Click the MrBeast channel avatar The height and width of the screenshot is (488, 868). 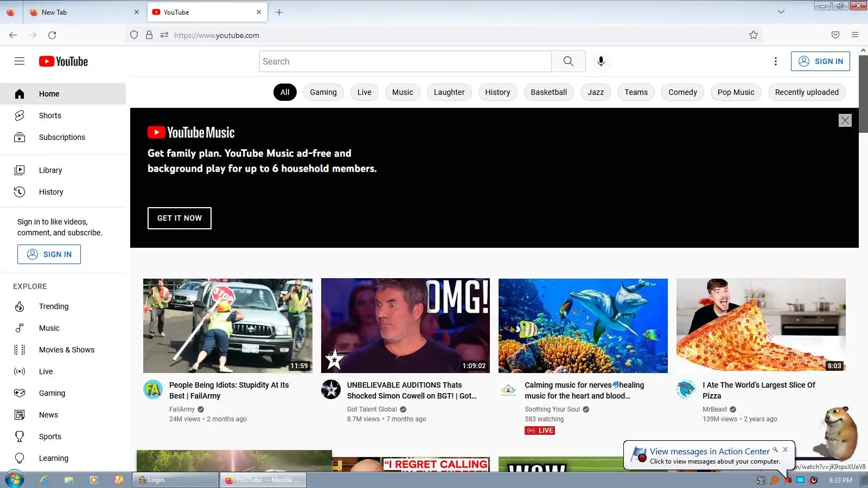pos(686,389)
